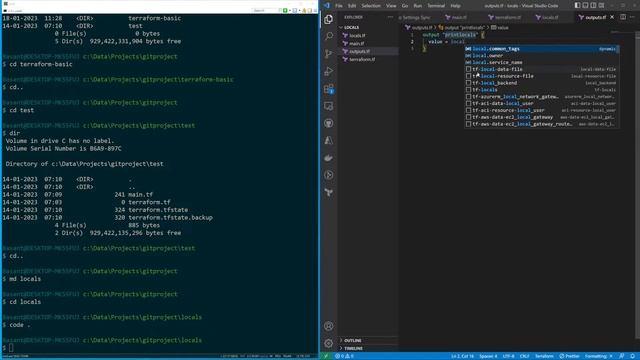Select tf-local-resource-file snippet suggestion
Viewport: 640px width, 360px height.
pyautogui.click(x=541, y=76)
